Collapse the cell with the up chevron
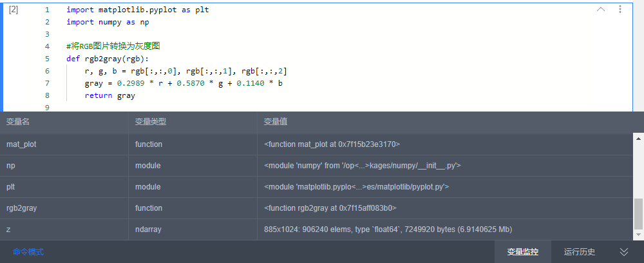 coord(600,10)
